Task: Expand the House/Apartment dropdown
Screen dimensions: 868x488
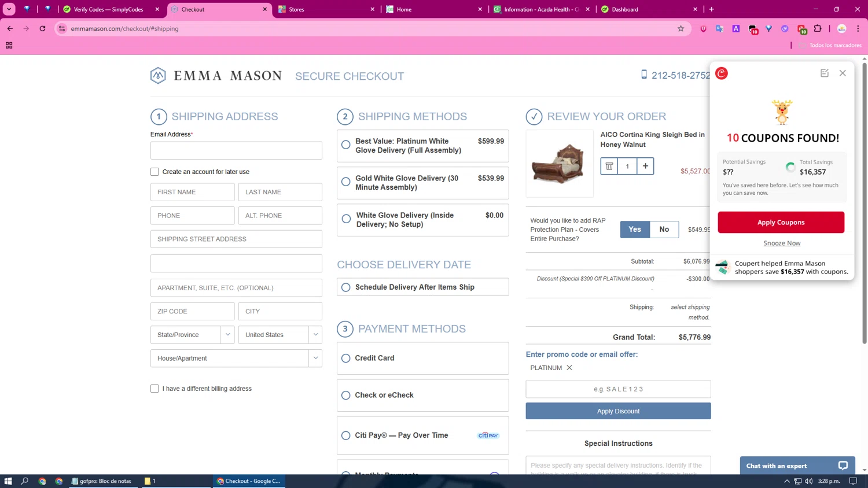Action: point(236,358)
